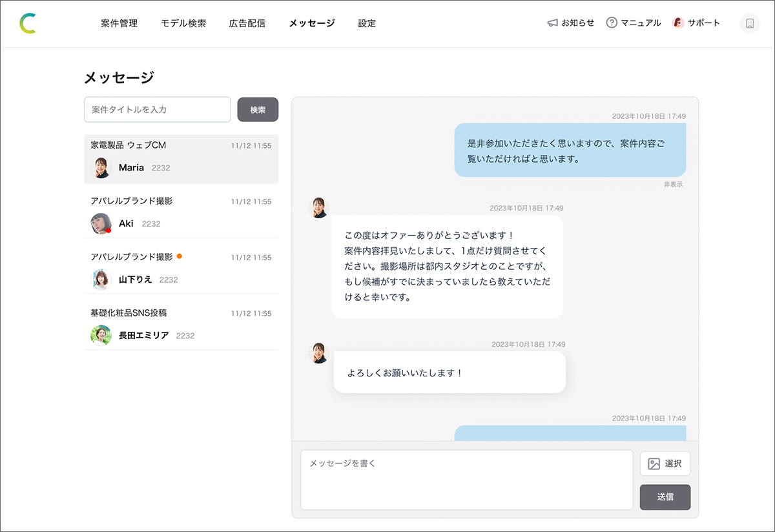The height and width of the screenshot is (532, 775).
Task: Focus the 案件タイトルを入力 search field
Action: 157,110
